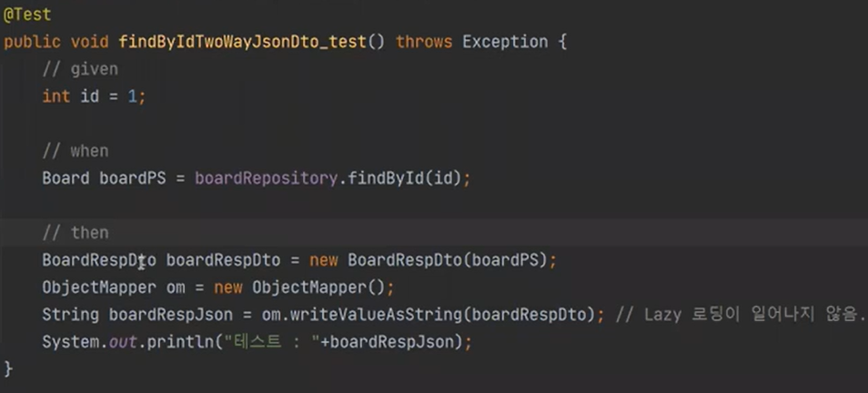The width and height of the screenshot is (868, 393).
Task: Click the boardRepository field reference
Action: [x=266, y=178]
